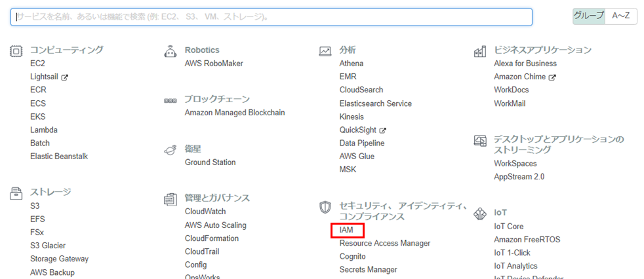Open Ground Station service
This screenshot has width=644, height=279.
(211, 162)
